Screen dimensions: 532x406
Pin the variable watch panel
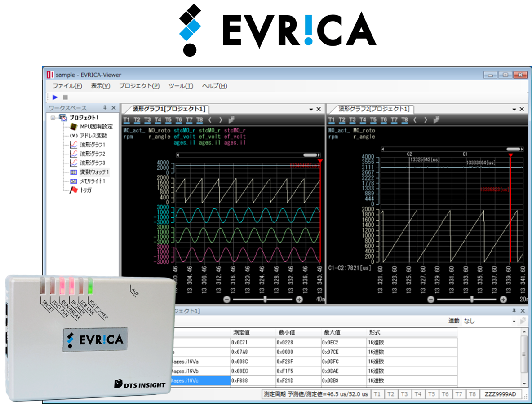click(514, 311)
